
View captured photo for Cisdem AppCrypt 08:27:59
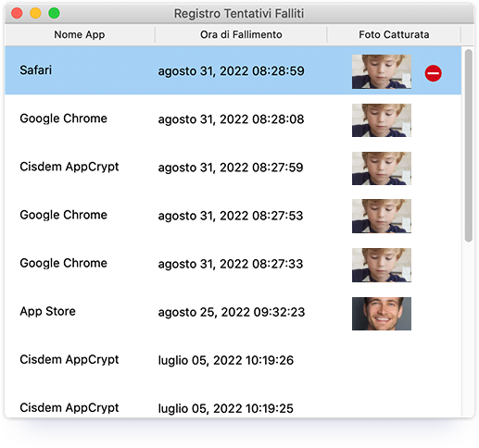pos(382,168)
